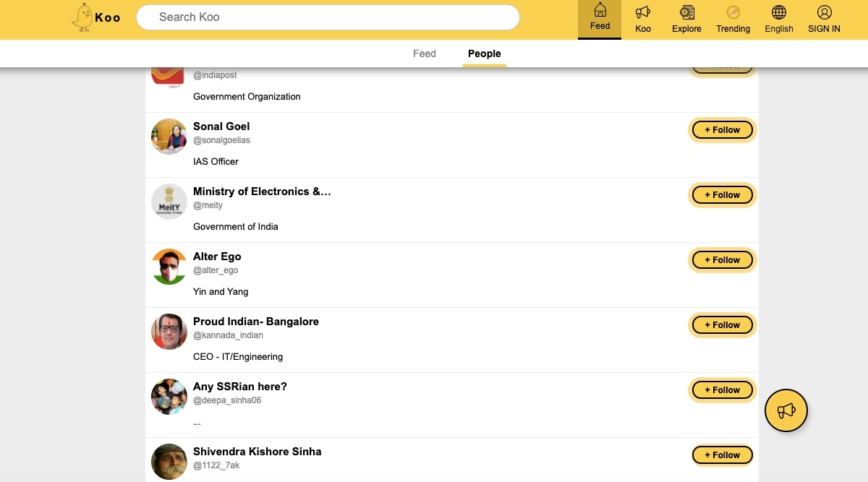Open the floating megaphone button
This screenshot has width=868, height=482.
pos(786,410)
